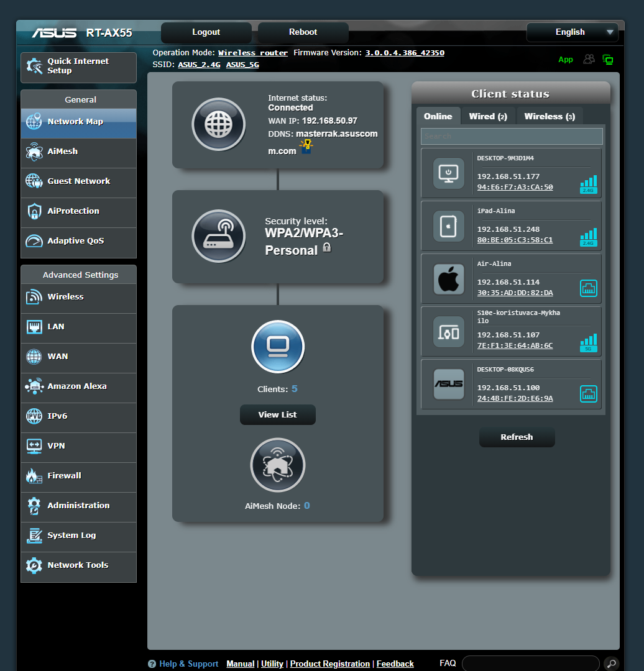Click the View List button
The image size is (644, 671).
[x=277, y=414]
